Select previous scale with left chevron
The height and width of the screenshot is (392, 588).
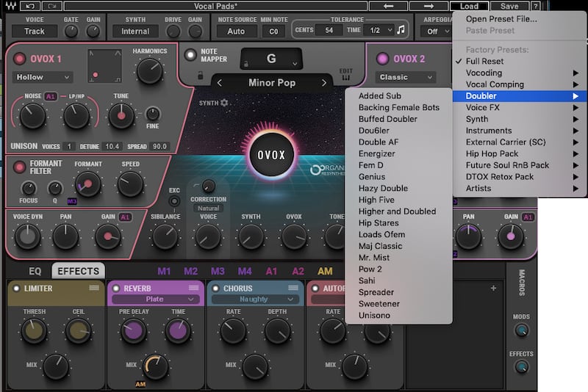click(220, 83)
